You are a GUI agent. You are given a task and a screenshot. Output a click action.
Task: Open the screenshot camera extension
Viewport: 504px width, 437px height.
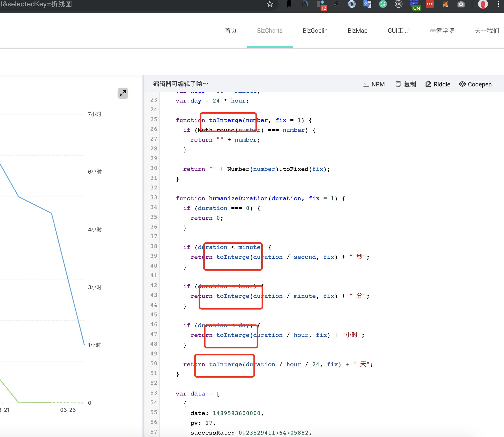[x=461, y=4]
